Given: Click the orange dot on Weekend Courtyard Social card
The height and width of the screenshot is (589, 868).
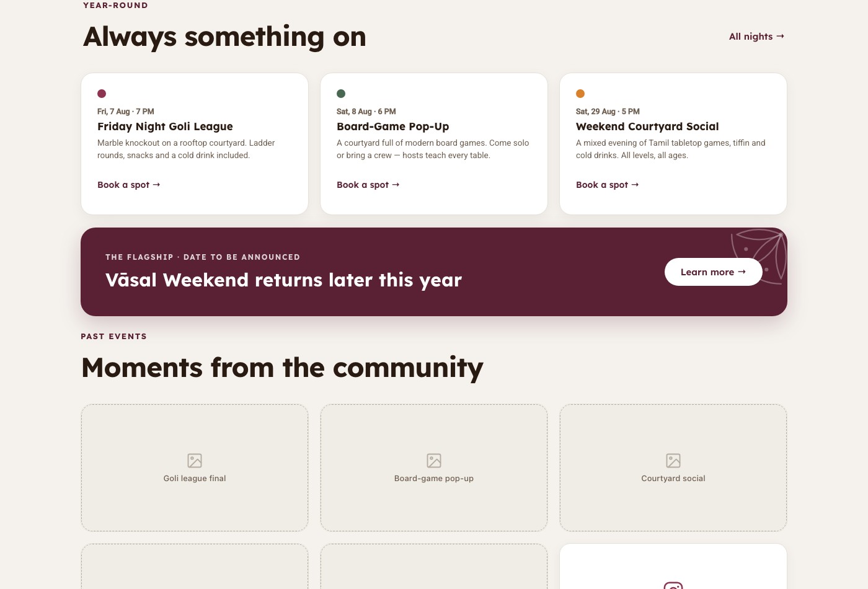Looking at the screenshot, I should pos(580,94).
